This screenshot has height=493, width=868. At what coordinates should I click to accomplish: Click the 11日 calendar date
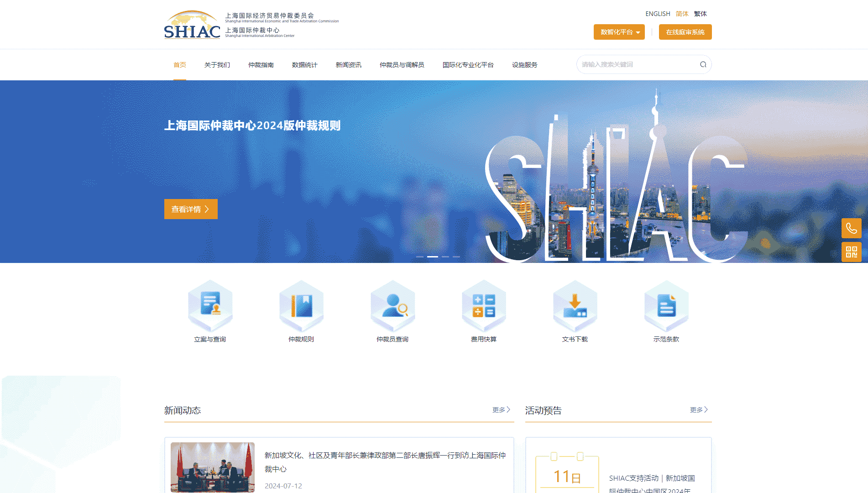point(567,477)
